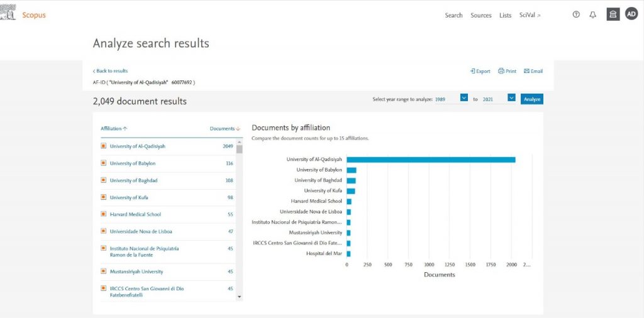Screen dimensions: 644x318
Task: Click the AF-ID search query text
Action: [144, 82]
